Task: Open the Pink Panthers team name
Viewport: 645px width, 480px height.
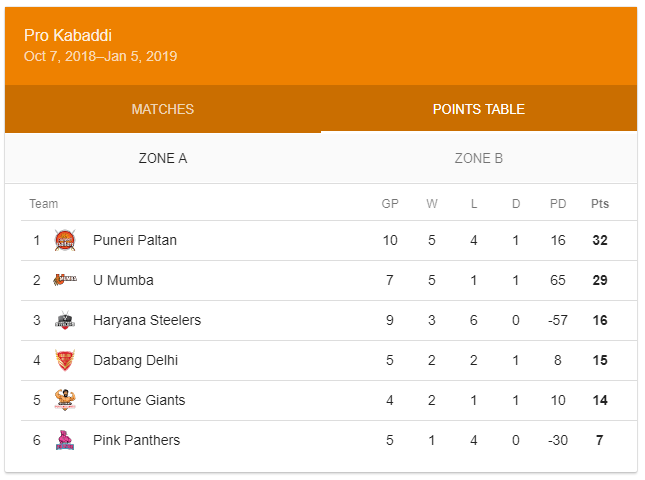Action: pyautogui.click(x=137, y=440)
